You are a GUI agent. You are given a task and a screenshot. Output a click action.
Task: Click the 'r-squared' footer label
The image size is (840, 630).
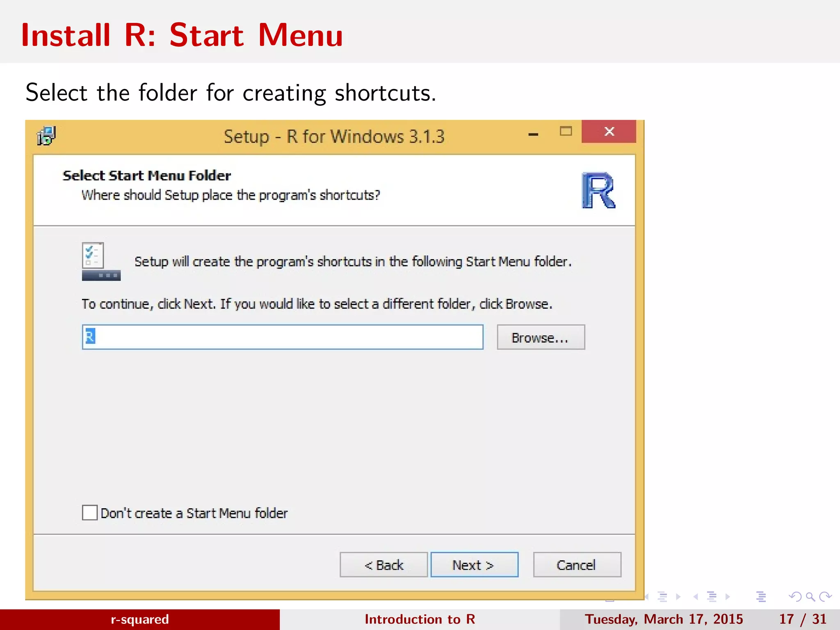[x=140, y=619]
